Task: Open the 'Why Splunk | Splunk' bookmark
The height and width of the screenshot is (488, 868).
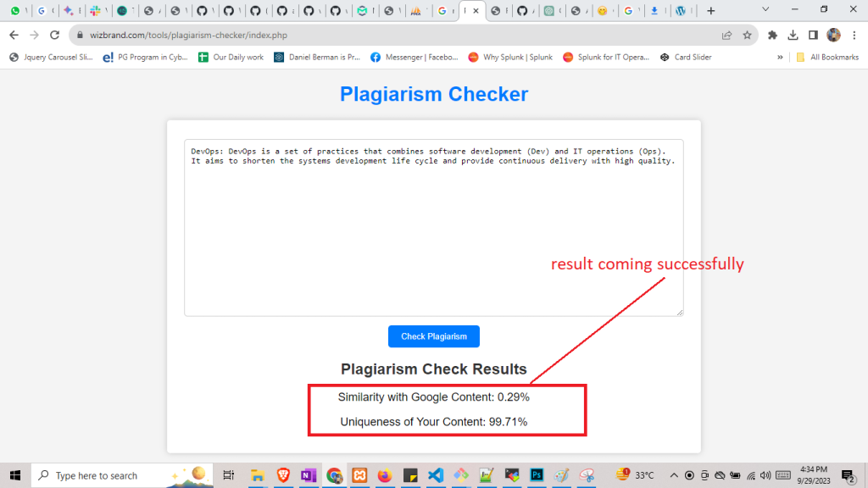Action: click(510, 58)
